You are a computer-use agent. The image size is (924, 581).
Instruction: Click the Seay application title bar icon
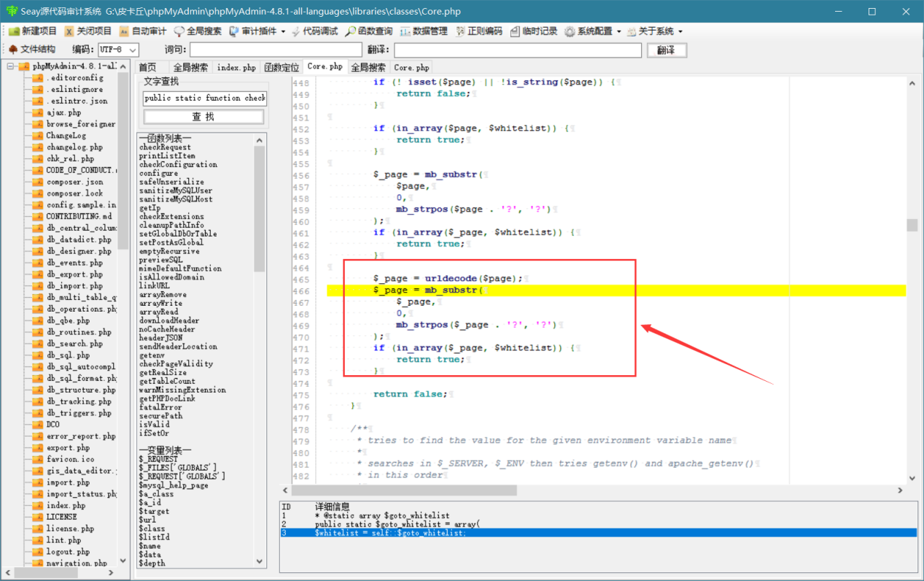coord(12,12)
